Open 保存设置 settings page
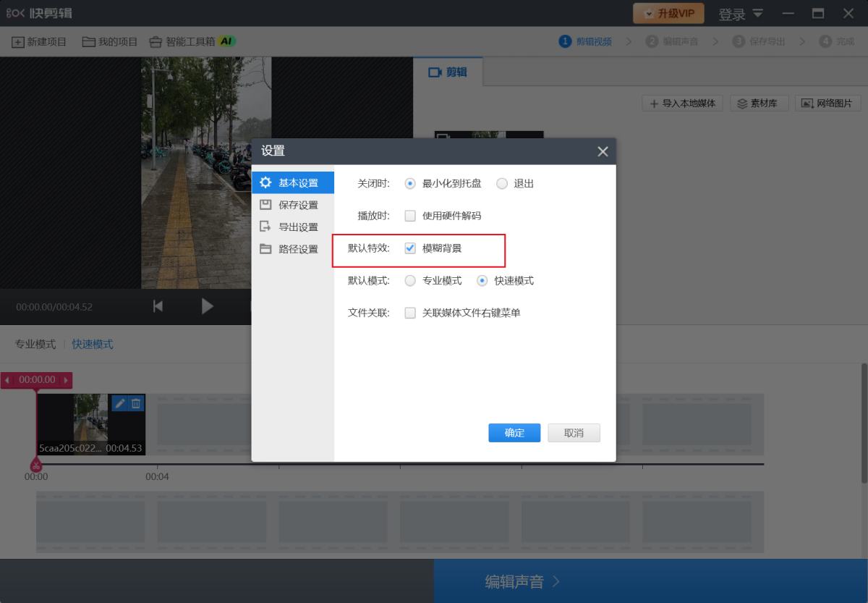 292,205
